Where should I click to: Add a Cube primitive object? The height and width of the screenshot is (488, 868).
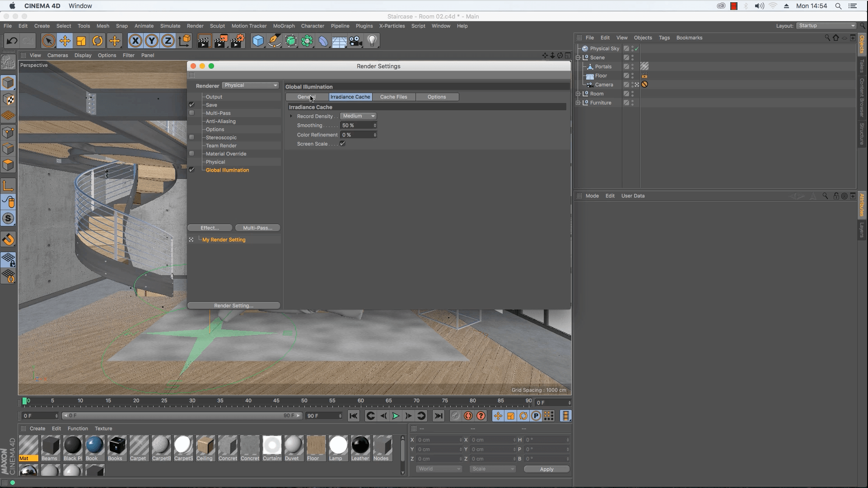[258, 41]
